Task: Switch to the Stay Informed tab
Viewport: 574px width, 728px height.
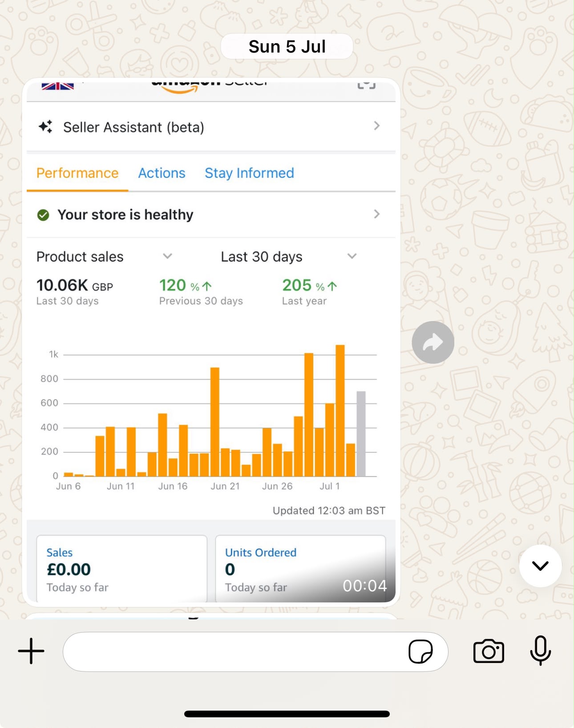Action: pos(249,173)
